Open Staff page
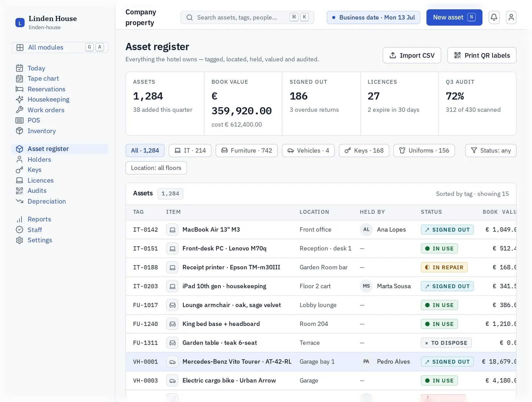This screenshot has height=402, width=532. pos(60,230)
